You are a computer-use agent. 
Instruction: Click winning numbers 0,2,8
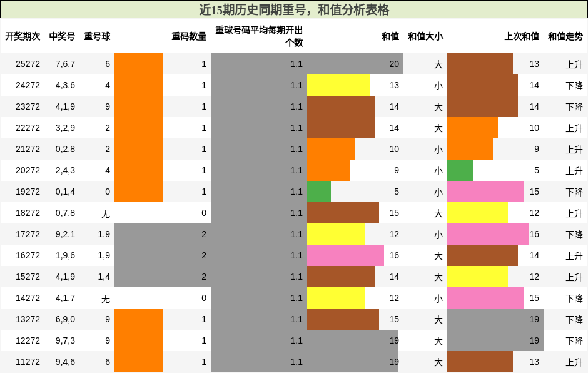tap(65, 150)
